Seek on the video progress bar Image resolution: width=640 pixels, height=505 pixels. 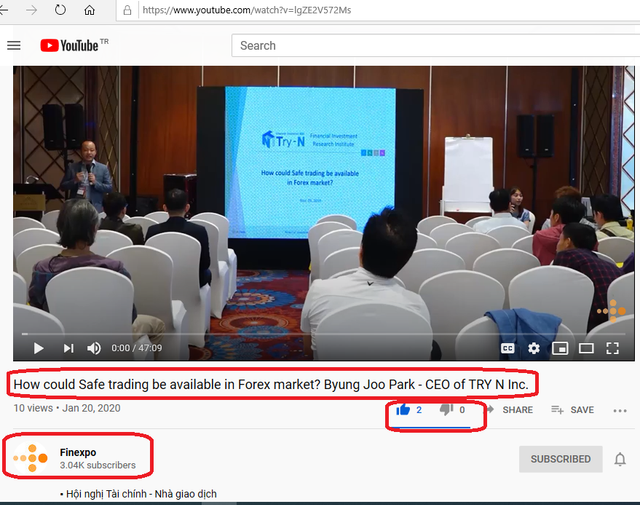coord(324,334)
